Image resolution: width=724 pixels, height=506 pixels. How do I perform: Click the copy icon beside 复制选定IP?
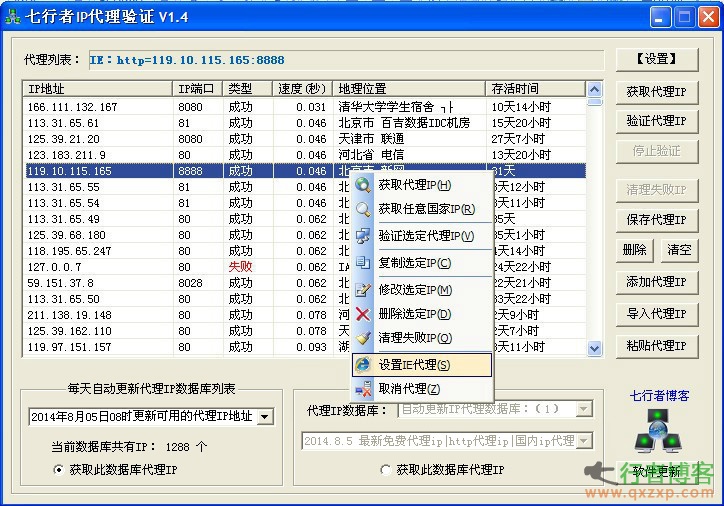click(363, 263)
